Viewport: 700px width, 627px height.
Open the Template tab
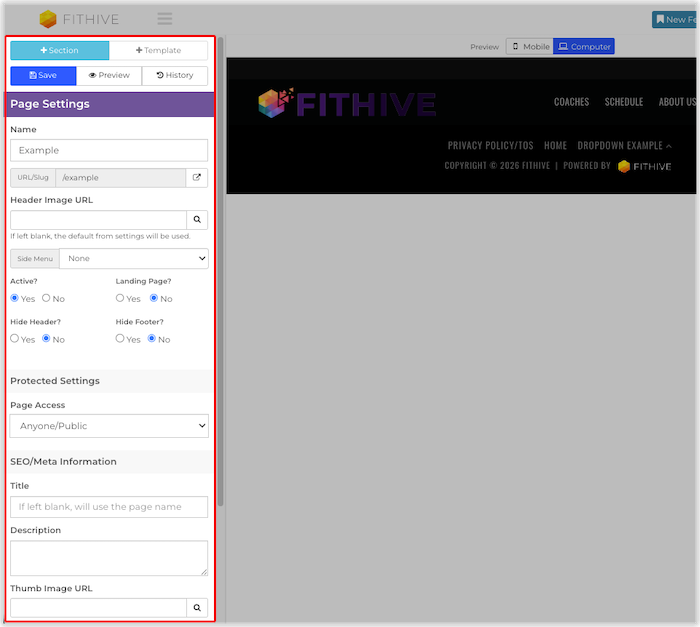tap(158, 50)
